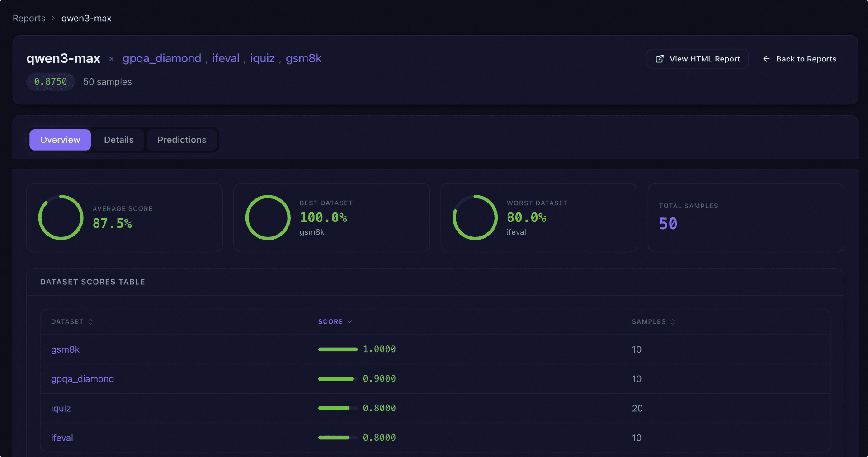Click the samples count 20 in iquiz row
This screenshot has width=868, height=457.
pyautogui.click(x=637, y=408)
